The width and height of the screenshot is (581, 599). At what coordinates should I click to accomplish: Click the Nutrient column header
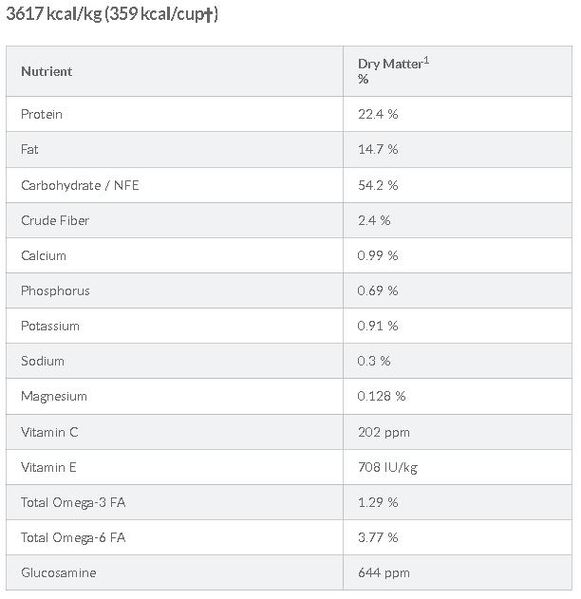46,71
